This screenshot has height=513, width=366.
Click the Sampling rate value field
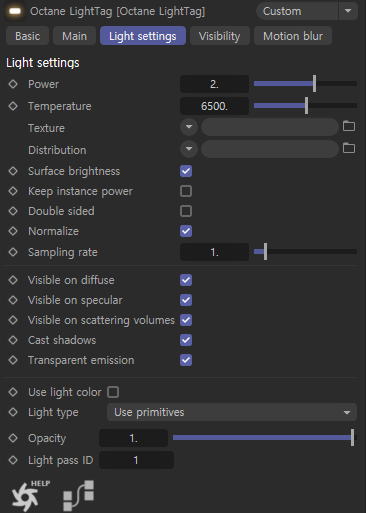tap(214, 252)
